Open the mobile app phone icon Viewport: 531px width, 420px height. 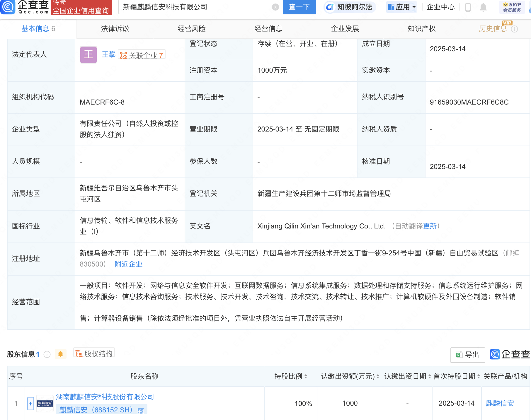pos(468,7)
